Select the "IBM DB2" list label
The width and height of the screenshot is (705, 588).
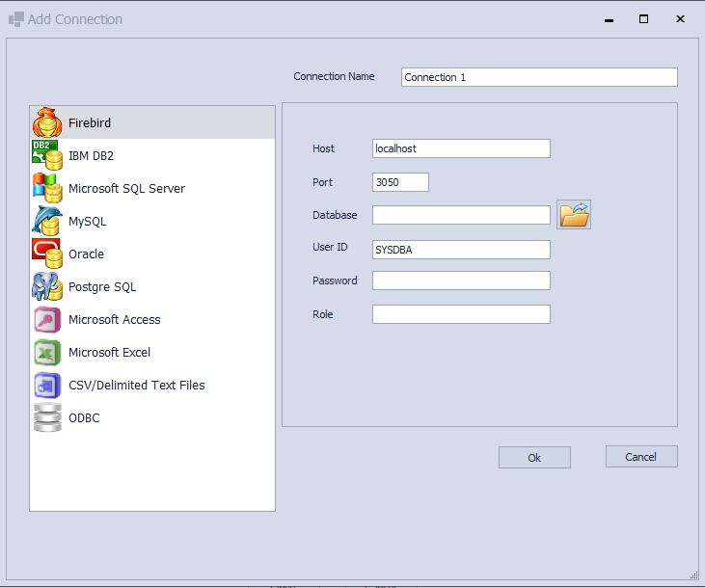(x=92, y=155)
